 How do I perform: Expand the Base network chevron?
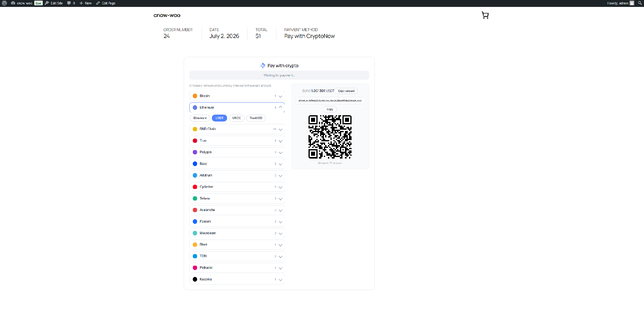280,164
